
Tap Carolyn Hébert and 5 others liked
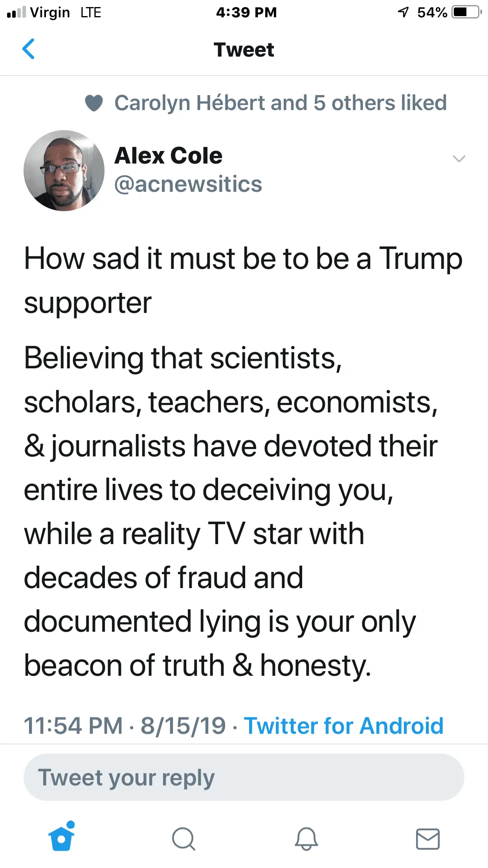[280, 103]
